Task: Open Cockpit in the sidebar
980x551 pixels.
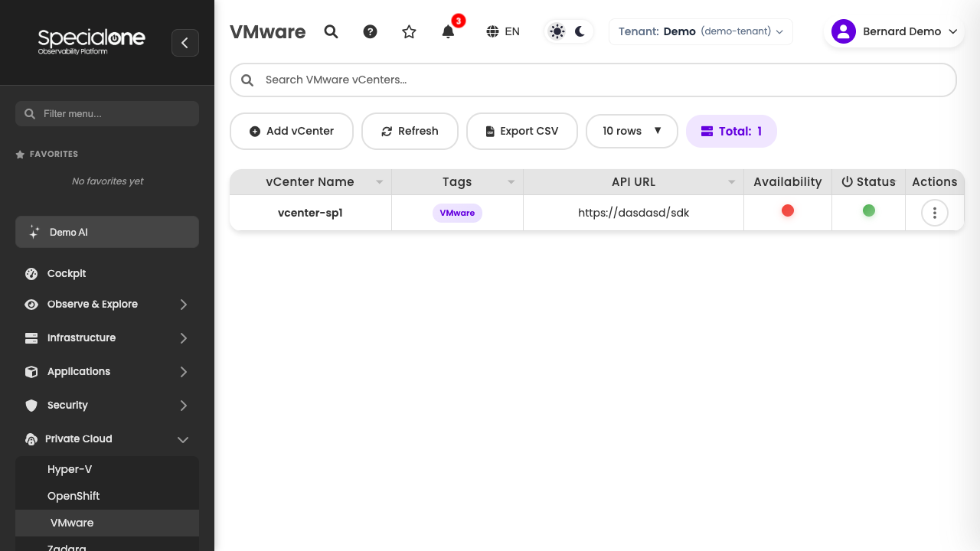Action: pyautogui.click(x=107, y=273)
